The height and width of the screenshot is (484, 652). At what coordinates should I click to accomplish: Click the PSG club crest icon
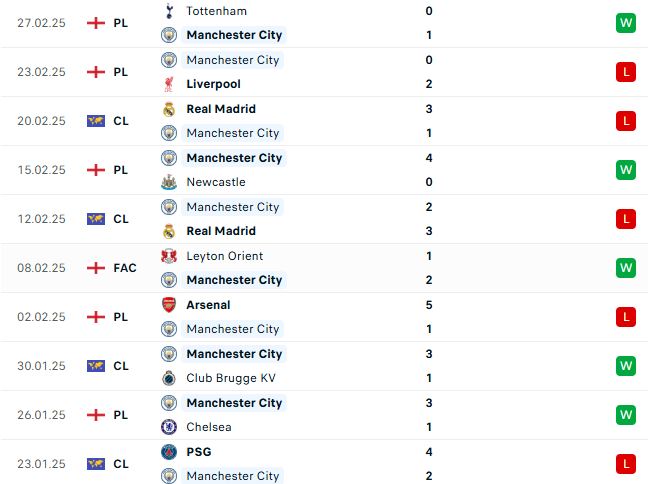point(169,452)
